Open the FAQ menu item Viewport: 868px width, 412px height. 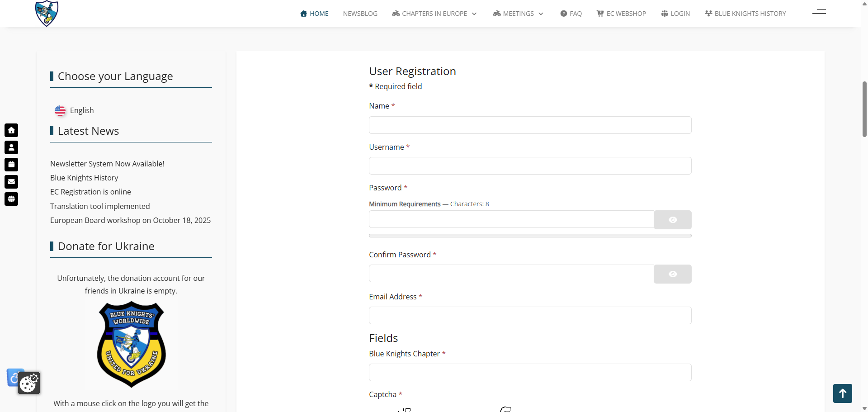pyautogui.click(x=571, y=14)
